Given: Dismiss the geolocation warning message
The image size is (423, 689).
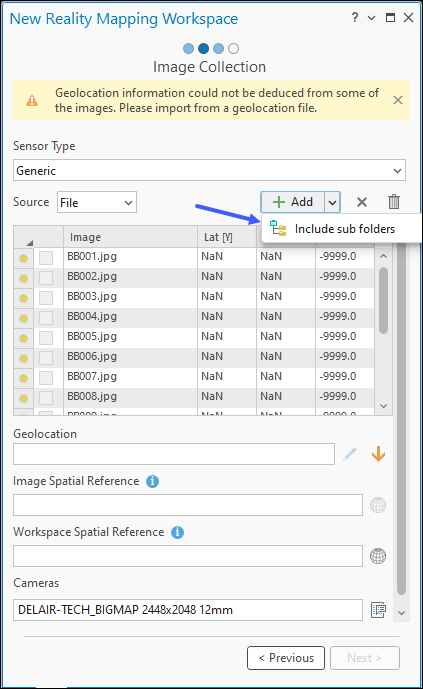Looking at the screenshot, I should click(398, 100).
